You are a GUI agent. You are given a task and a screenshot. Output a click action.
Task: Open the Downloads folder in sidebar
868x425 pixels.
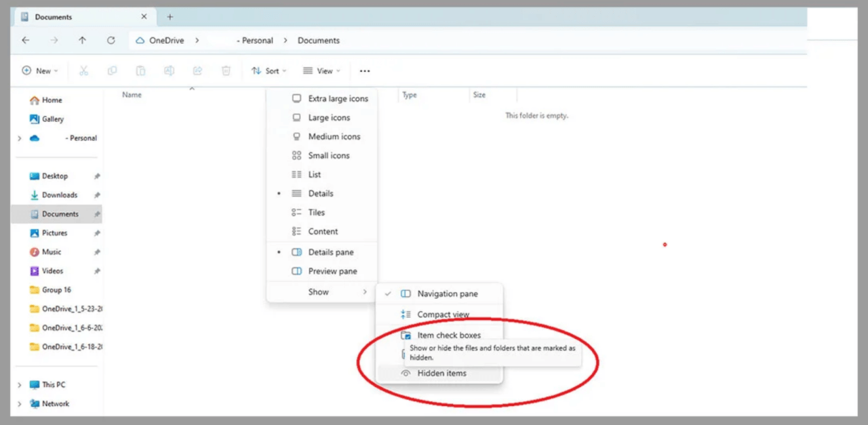point(59,195)
